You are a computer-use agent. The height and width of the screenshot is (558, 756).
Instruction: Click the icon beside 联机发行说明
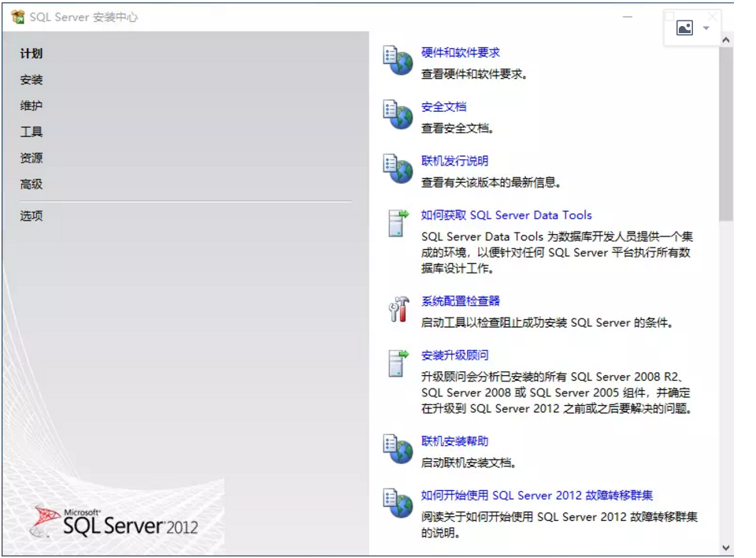pos(398,169)
